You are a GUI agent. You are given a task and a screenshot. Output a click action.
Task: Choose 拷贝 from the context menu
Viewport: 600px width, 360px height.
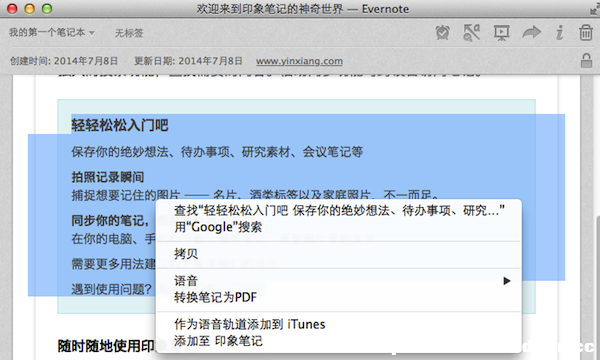(x=339, y=254)
